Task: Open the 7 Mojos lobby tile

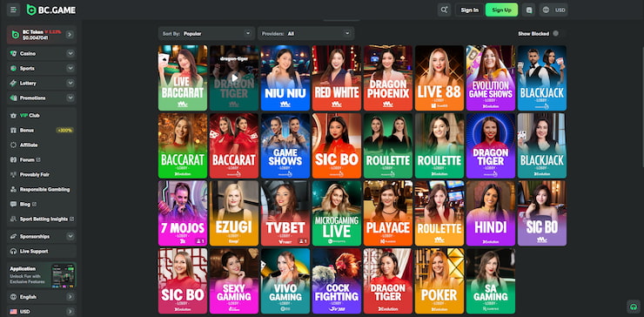Action: tap(183, 213)
